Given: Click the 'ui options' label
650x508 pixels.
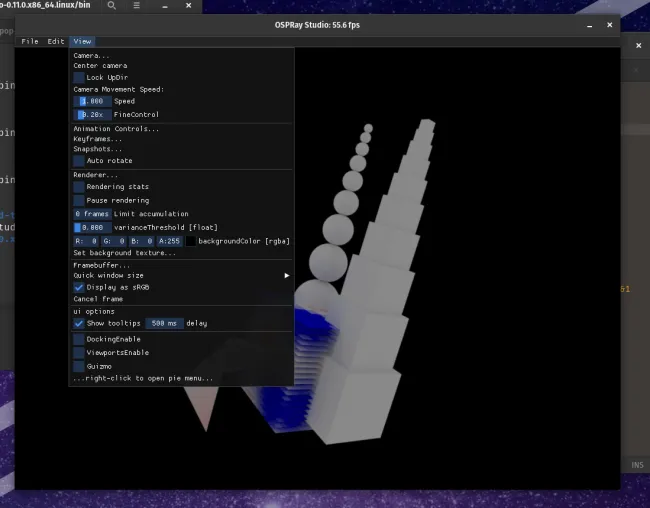Looking at the screenshot, I should pyautogui.click(x=94, y=311).
